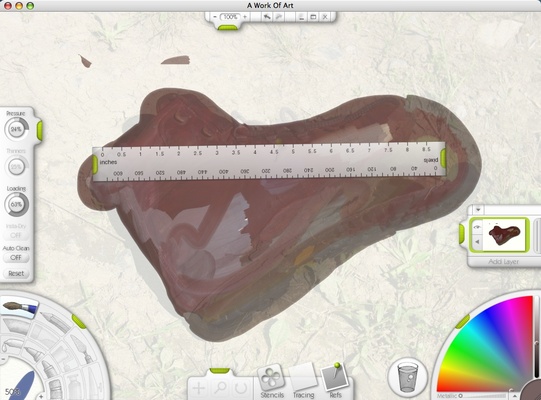541x400 pixels.
Task: Zoom in with the plus button beside 100%
Action: pyautogui.click(x=245, y=17)
